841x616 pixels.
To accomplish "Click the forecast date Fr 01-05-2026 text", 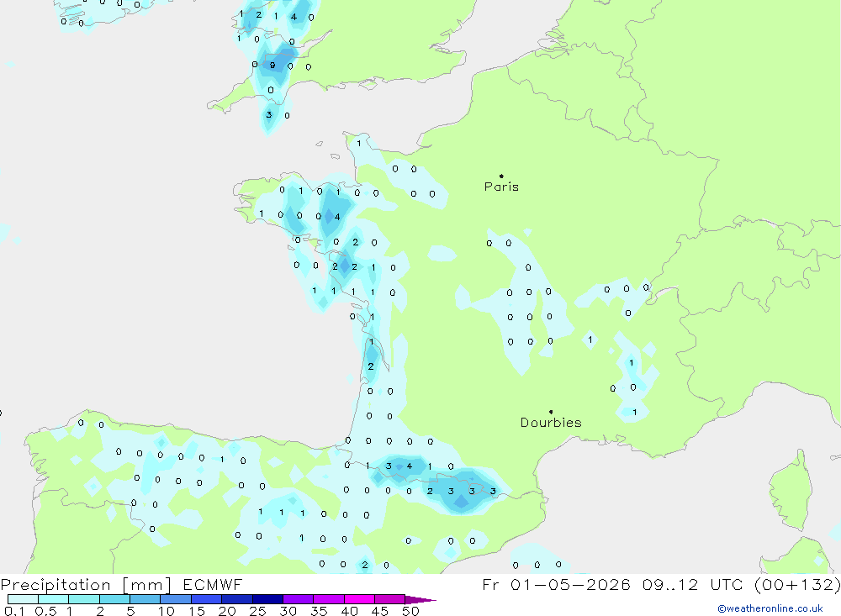I will tap(556, 584).
